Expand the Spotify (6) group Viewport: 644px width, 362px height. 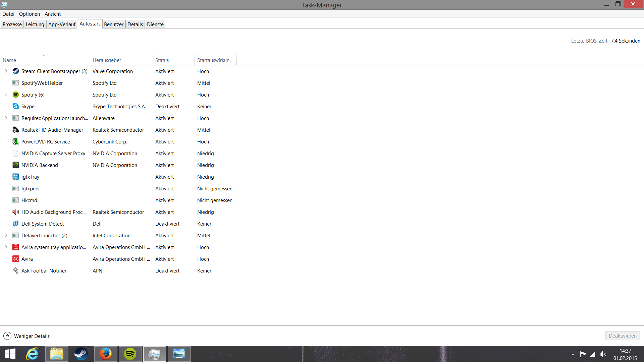pos(6,95)
